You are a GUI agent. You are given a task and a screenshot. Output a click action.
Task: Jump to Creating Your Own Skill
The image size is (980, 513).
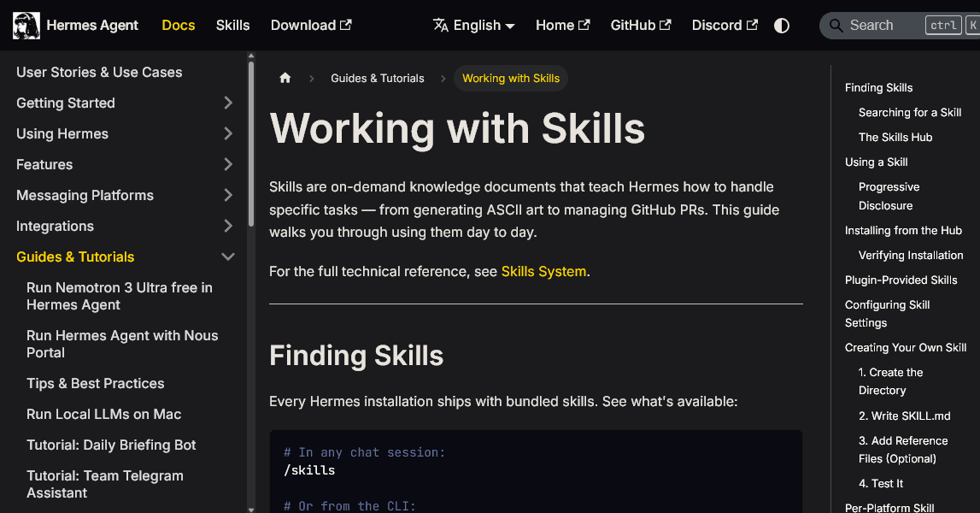click(906, 348)
